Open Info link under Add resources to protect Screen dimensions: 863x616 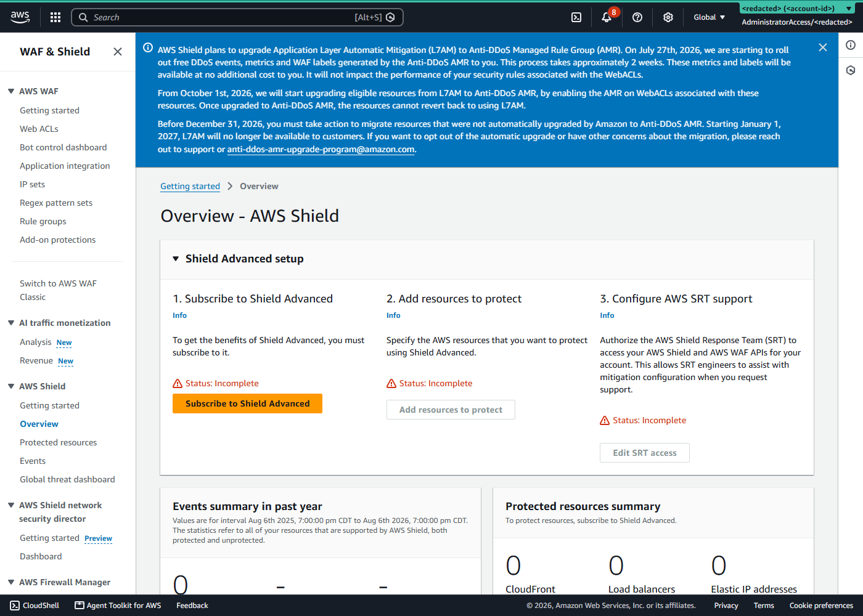click(393, 315)
